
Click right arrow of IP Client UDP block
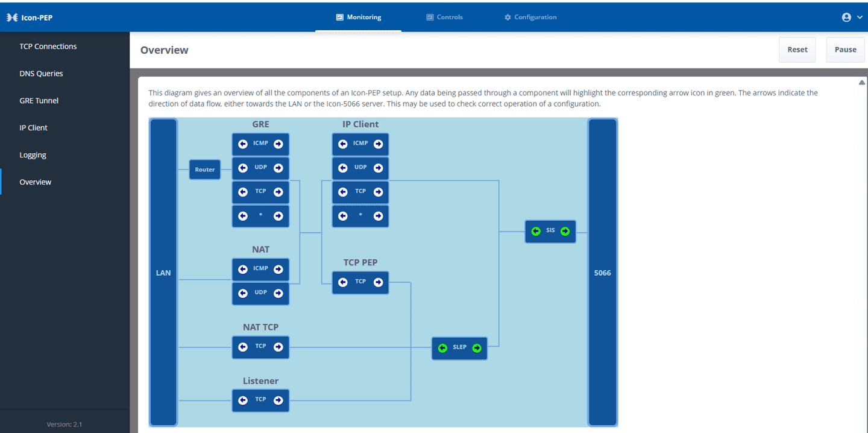pos(378,168)
